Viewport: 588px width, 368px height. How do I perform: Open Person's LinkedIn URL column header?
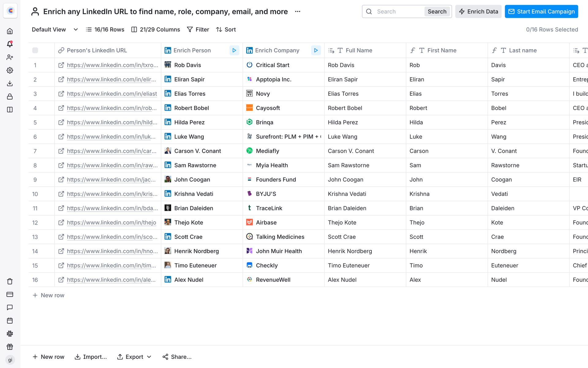[x=108, y=50]
